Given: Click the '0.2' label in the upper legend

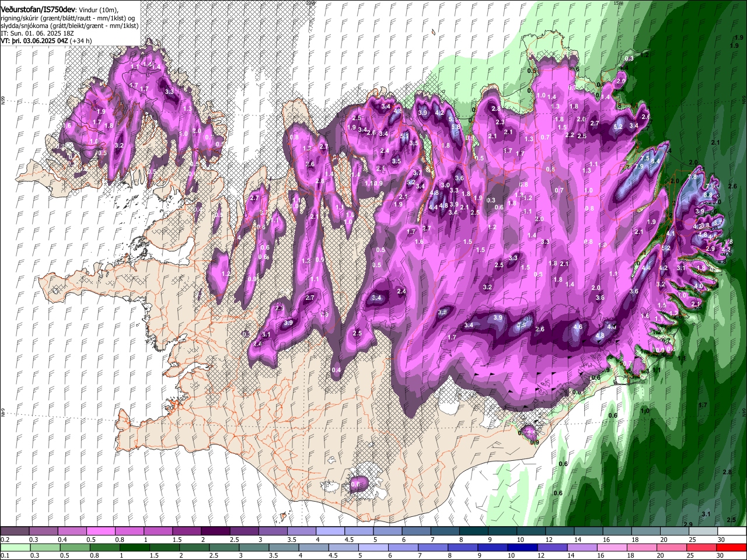Looking at the screenshot, I should 5,540.
